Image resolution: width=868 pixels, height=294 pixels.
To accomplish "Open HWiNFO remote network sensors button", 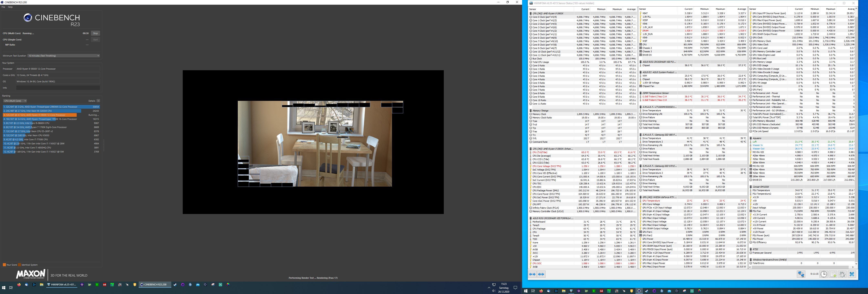I will (801, 274).
